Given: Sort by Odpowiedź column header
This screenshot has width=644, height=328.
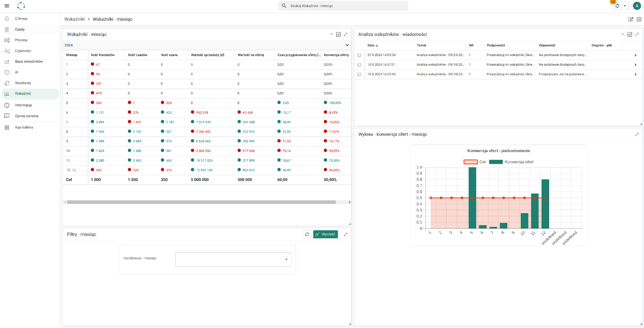Looking at the screenshot, I should pyautogui.click(x=547, y=45).
